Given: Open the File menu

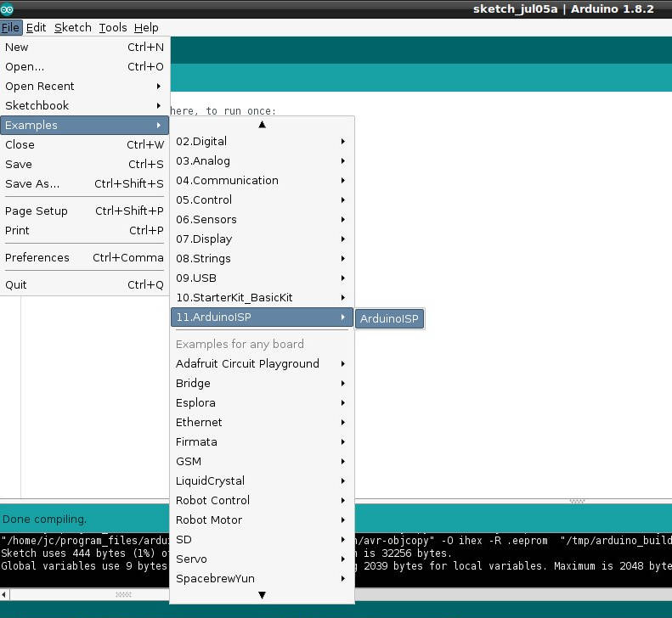Looking at the screenshot, I should (x=11, y=28).
